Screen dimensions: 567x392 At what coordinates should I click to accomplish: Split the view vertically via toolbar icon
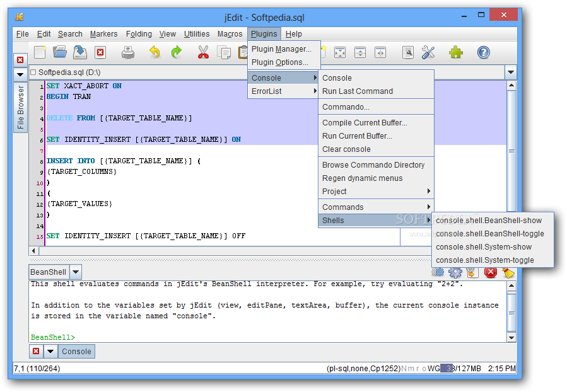[x=380, y=52]
